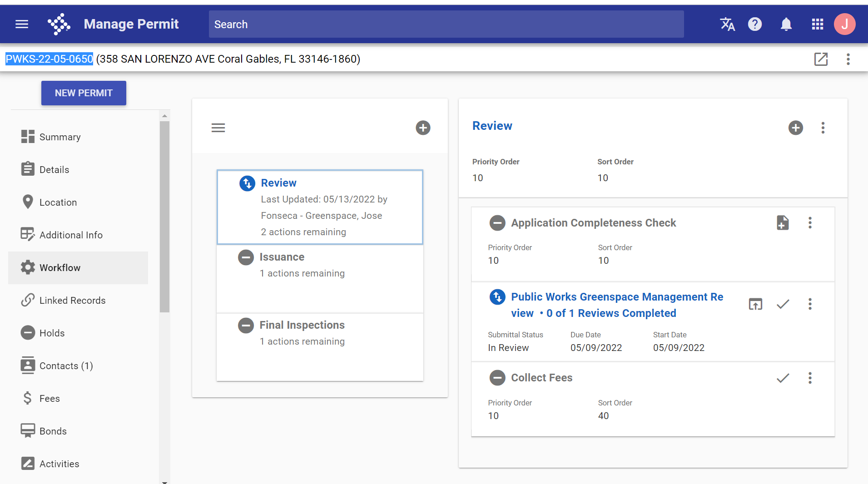Open permit in new window icon

pyautogui.click(x=821, y=59)
